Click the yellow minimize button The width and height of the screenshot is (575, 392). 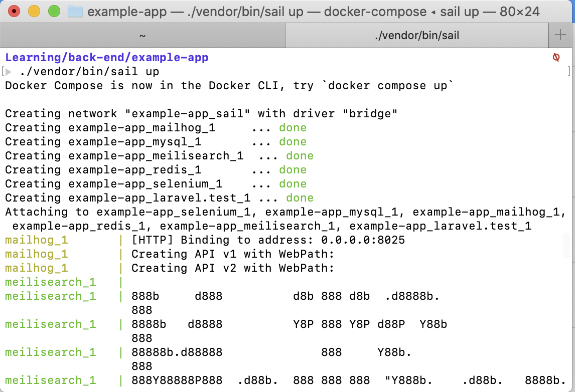pyautogui.click(x=33, y=11)
